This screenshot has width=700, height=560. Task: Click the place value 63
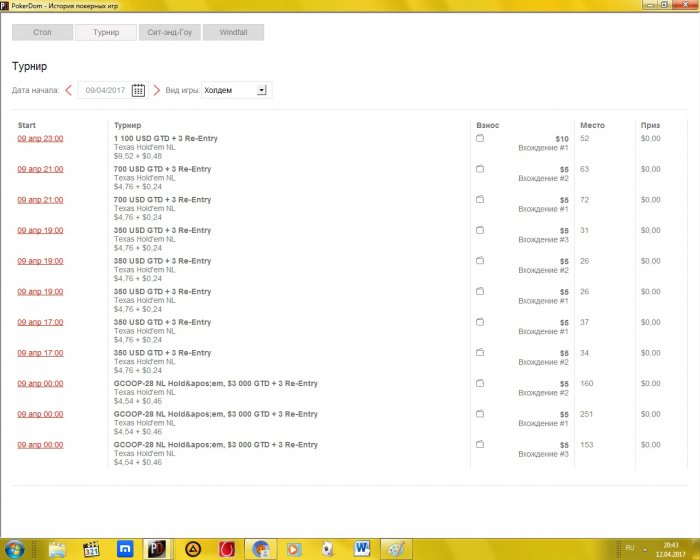(x=585, y=169)
